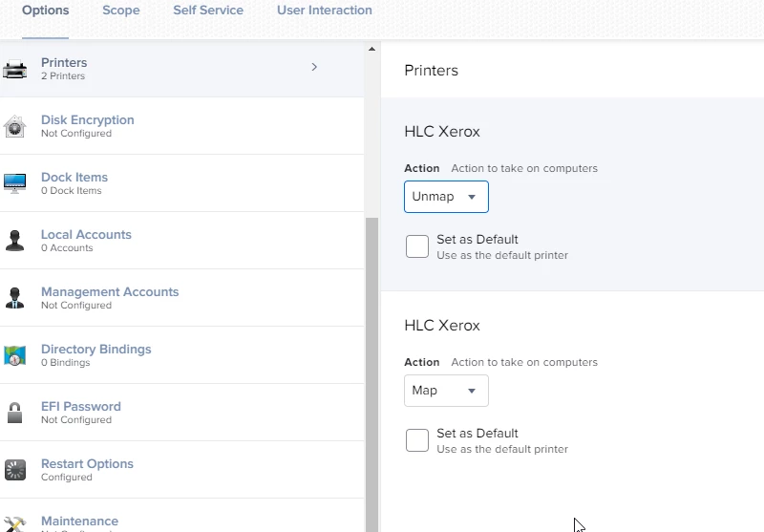Click the Dock Items monitor icon
This screenshot has width=764, height=532.
pos(15,183)
